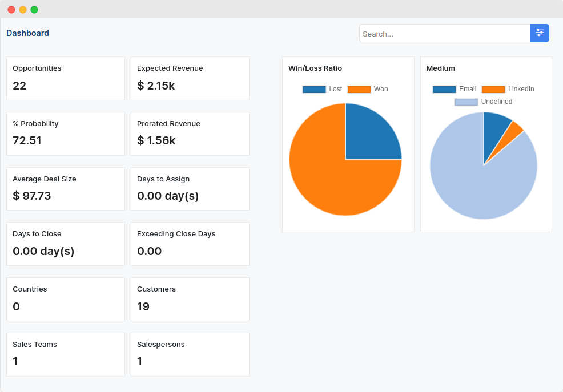Open the Sales Teams card
The image size is (563, 392).
(66, 355)
